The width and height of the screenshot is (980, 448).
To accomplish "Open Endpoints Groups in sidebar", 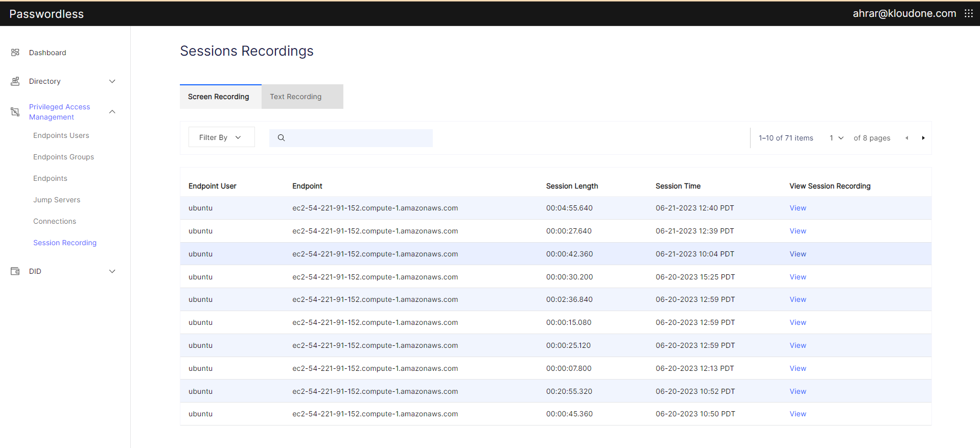I will pos(63,157).
